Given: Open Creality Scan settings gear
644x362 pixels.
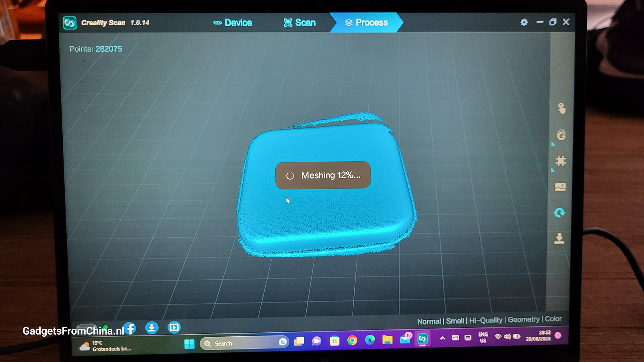Looking at the screenshot, I should click(x=524, y=22).
